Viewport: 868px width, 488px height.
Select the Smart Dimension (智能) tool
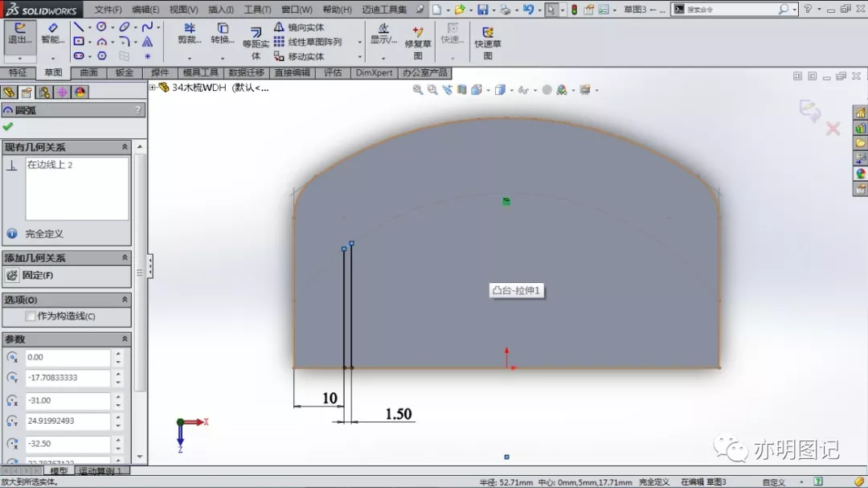pyautogui.click(x=52, y=35)
